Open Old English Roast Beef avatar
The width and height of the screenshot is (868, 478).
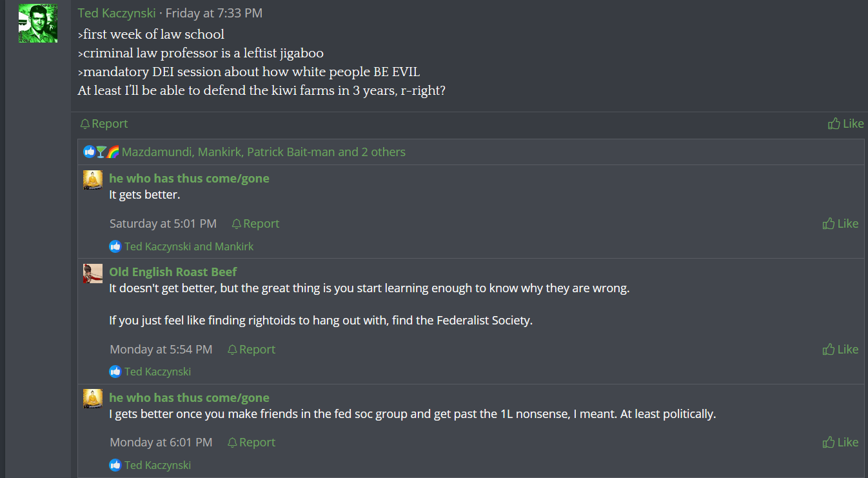[93, 274]
